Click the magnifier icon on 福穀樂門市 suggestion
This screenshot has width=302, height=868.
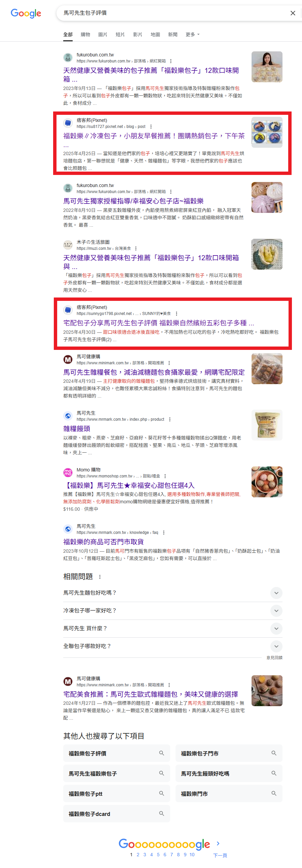click(x=274, y=793)
